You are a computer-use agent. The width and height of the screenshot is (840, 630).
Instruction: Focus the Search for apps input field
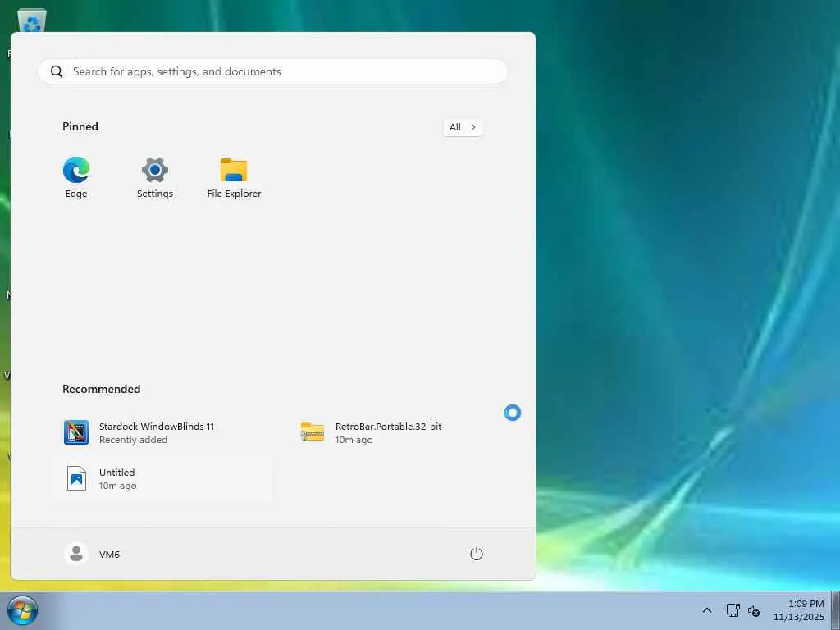(272, 72)
